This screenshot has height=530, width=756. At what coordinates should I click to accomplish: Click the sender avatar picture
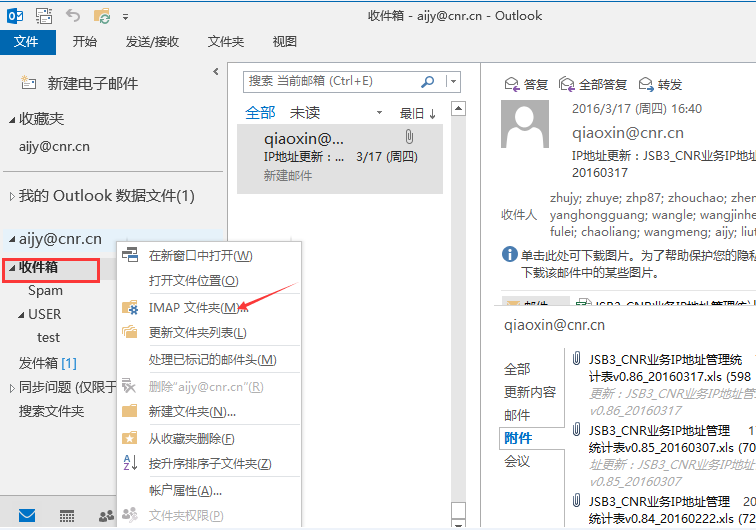coord(525,124)
